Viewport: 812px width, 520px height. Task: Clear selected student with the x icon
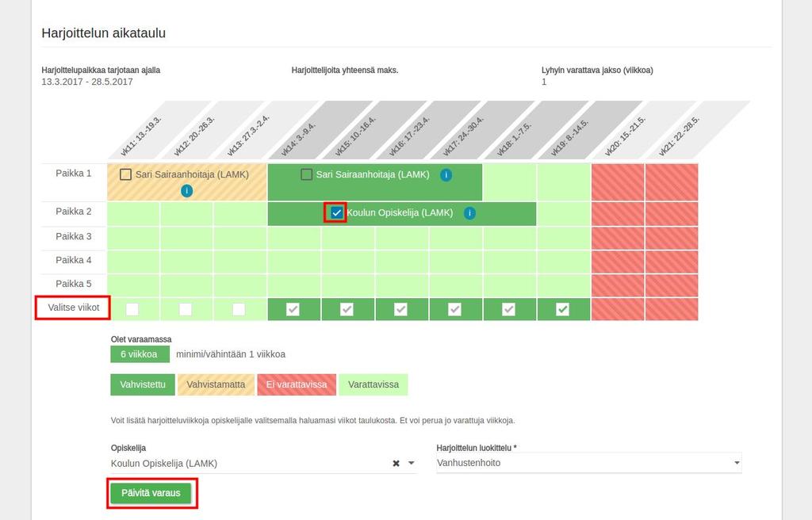396,463
